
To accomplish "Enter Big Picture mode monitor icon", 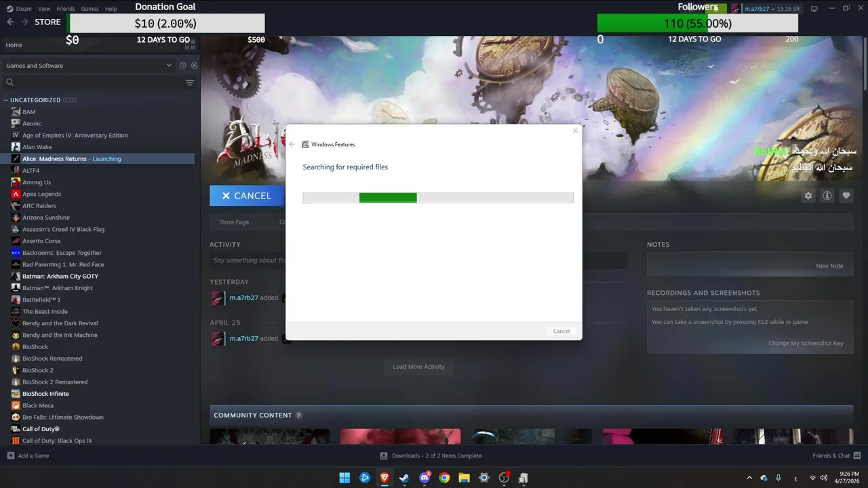I will click(814, 9).
